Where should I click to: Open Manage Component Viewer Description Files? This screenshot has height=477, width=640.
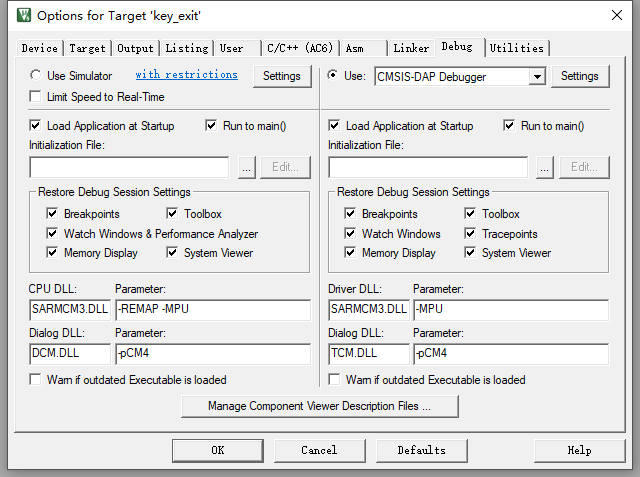coord(320,406)
